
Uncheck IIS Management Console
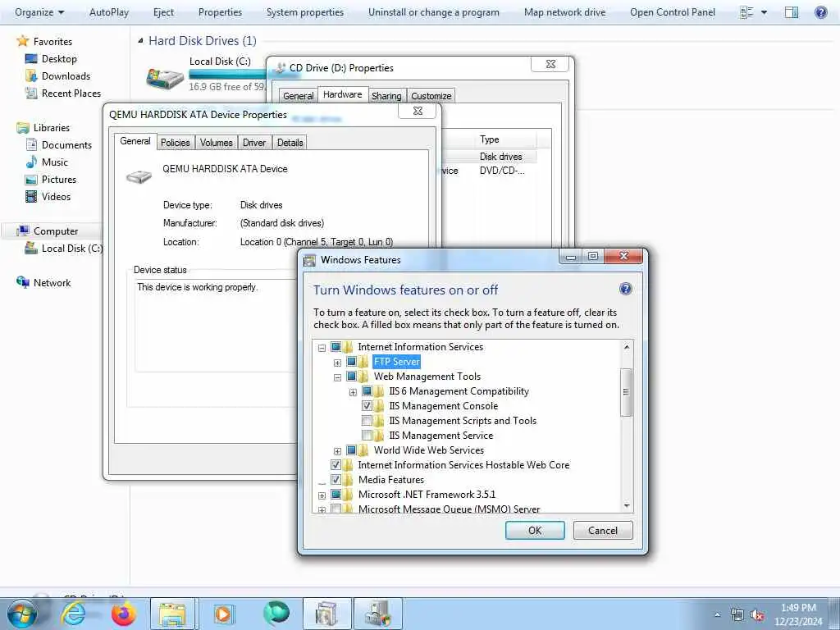pos(367,405)
